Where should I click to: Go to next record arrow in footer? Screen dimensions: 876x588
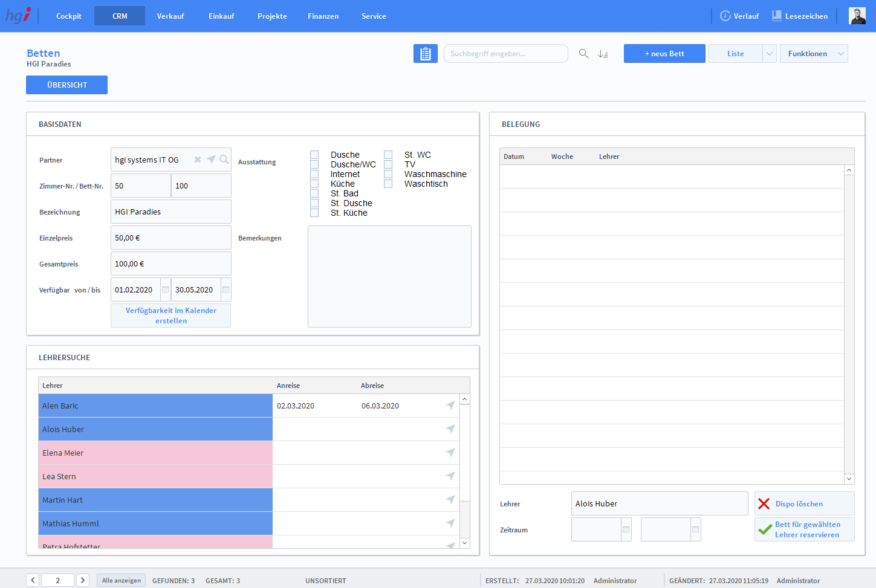[x=83, y=580]
